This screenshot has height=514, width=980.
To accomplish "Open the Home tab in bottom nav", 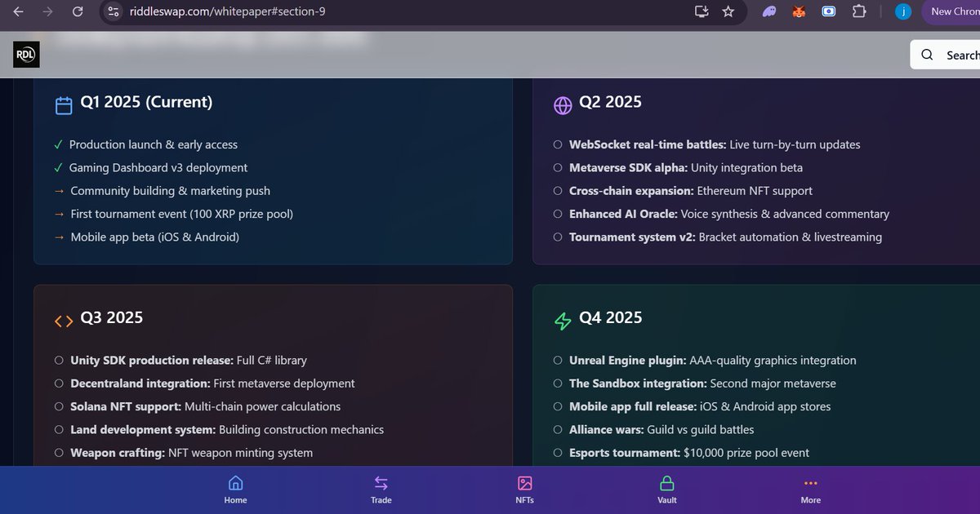I will [x=235, y=490].
